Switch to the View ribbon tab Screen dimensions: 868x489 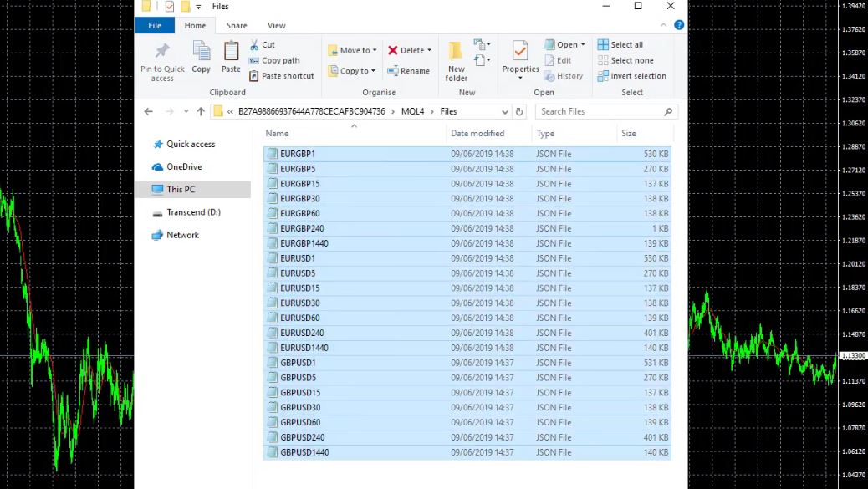[x=276, y=26]
